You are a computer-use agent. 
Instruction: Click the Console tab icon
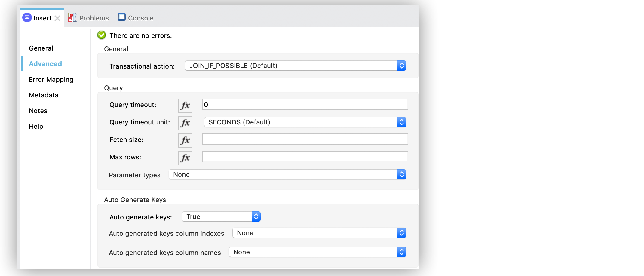tap(121, 17)
